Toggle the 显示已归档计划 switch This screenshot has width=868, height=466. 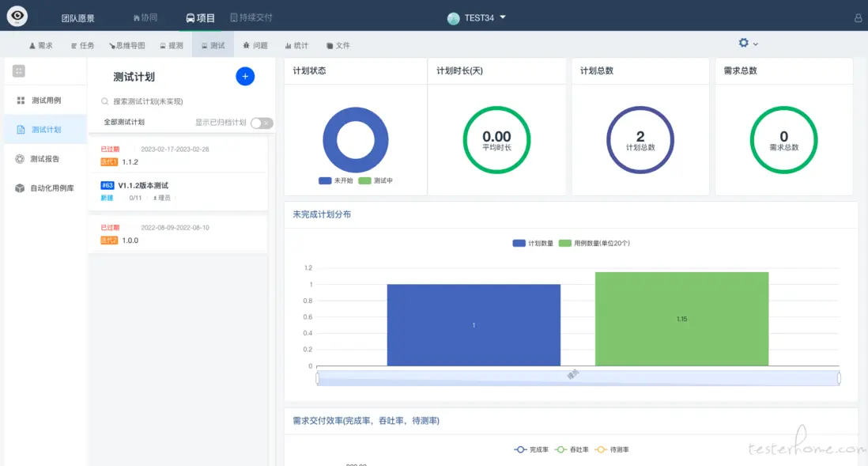pyautogui.click(x=262, y=123)
